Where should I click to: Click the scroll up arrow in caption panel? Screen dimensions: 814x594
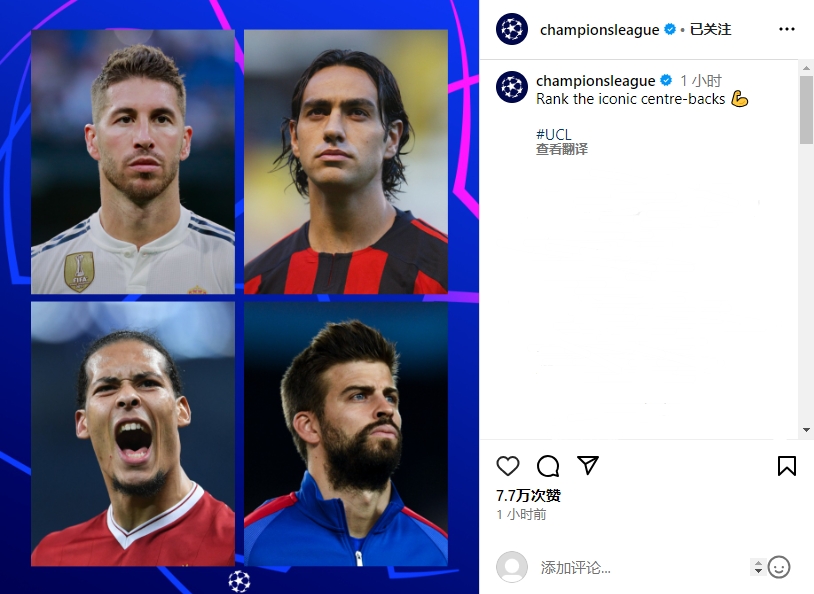(806, 68)
